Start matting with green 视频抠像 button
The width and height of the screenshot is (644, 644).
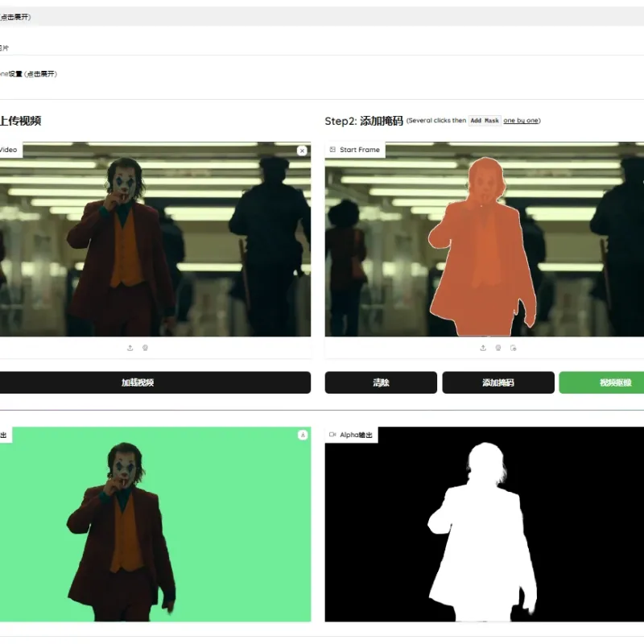pos(601,382)
